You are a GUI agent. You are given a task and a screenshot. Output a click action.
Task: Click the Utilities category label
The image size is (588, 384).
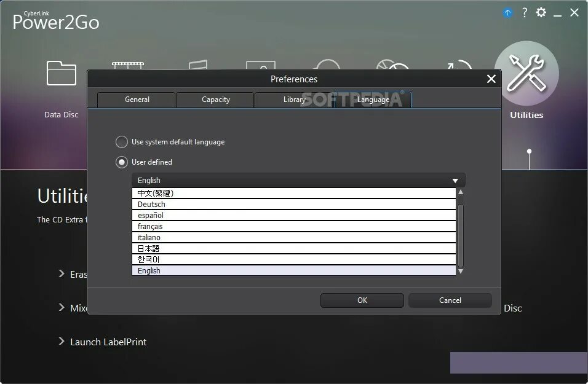point(526,115)
